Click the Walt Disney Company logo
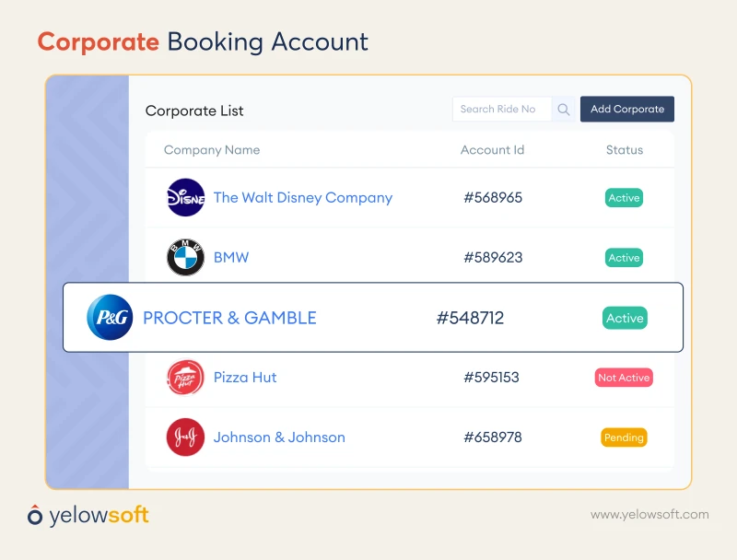The height and width of the screenshot is (560, 737). click(185, 197)
